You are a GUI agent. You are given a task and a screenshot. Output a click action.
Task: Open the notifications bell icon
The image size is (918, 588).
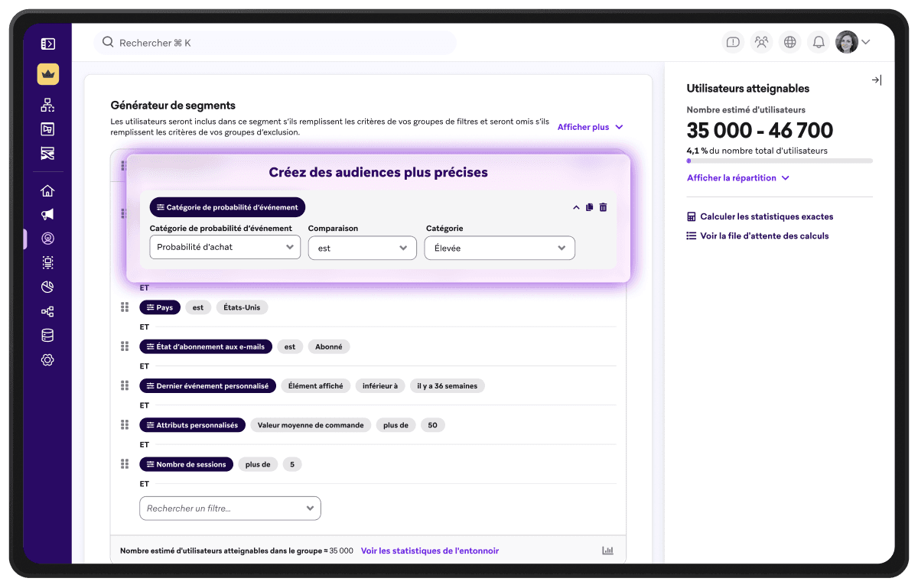pos(818,43)
